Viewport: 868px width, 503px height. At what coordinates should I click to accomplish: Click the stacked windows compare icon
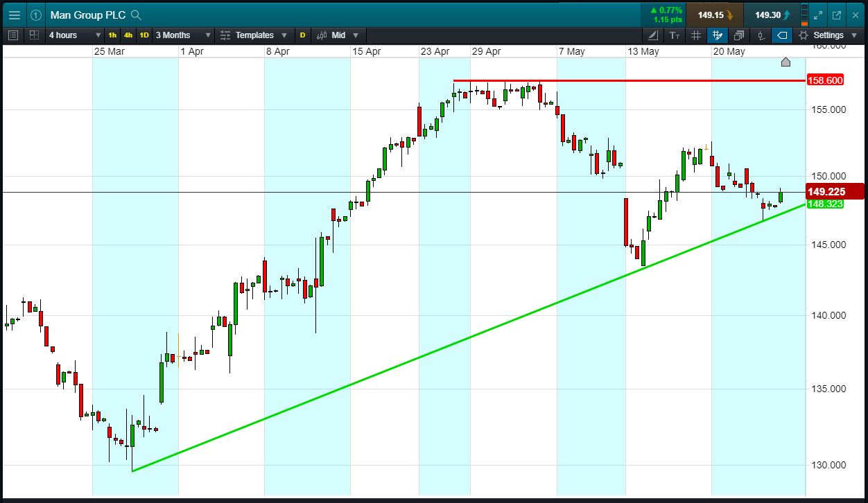pos(739,35)
